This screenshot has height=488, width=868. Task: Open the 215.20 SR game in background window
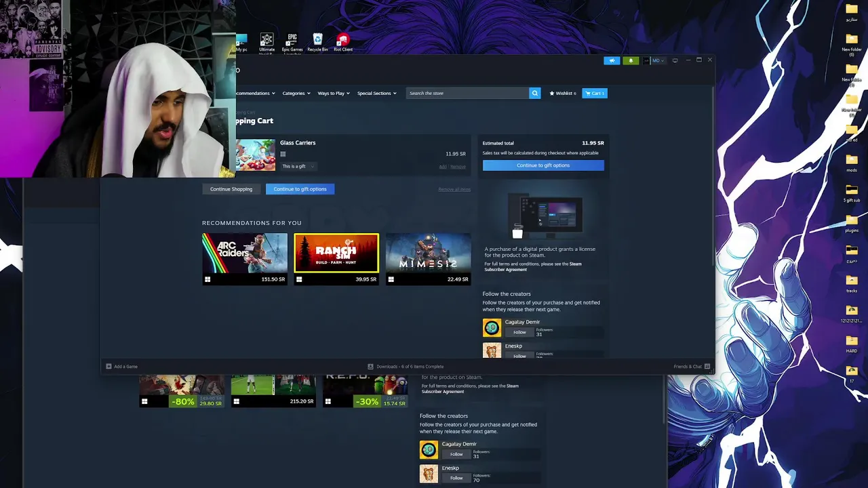(x=273, y=391)
